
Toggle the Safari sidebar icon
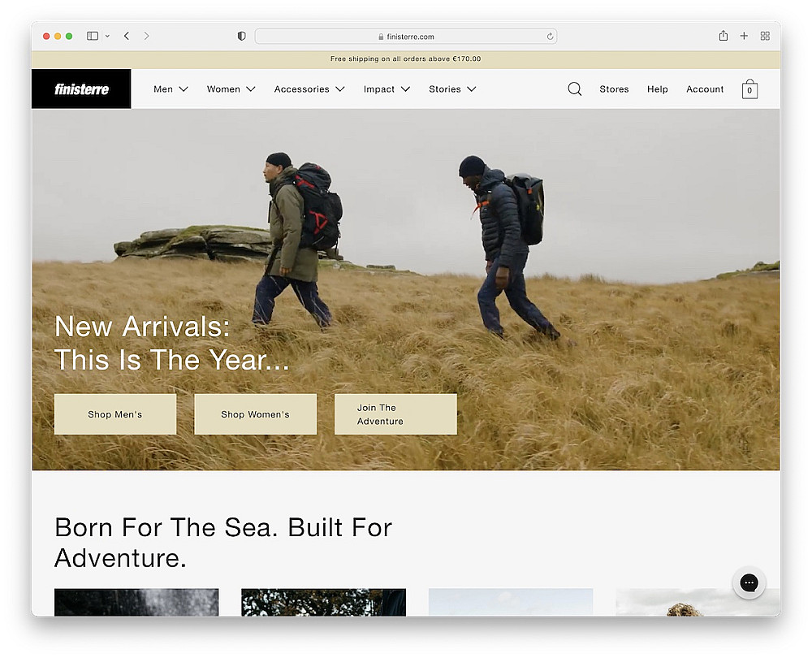(x=93, y=36)
